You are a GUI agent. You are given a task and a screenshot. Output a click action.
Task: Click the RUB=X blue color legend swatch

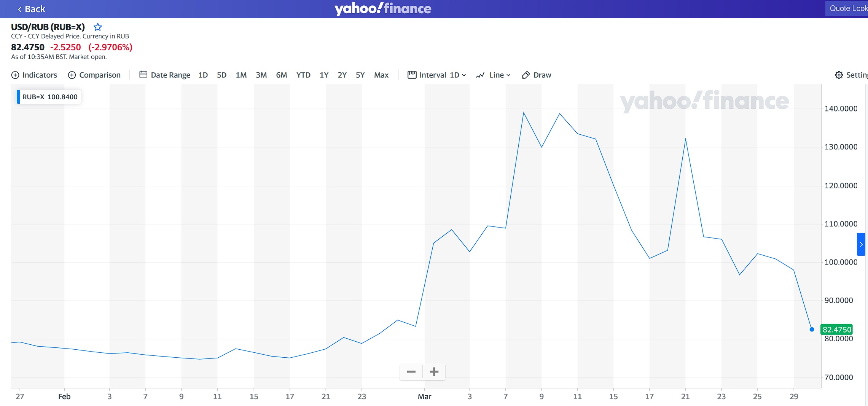(18, 97)
